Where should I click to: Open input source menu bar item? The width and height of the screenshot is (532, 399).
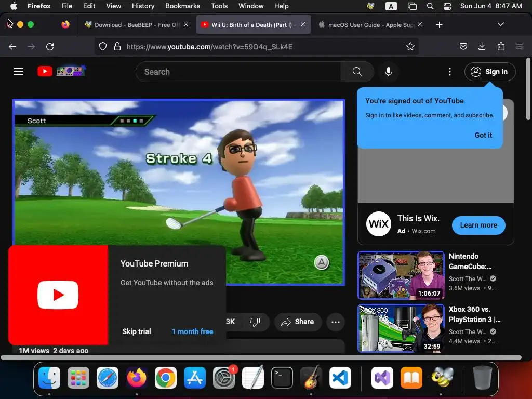391,6
